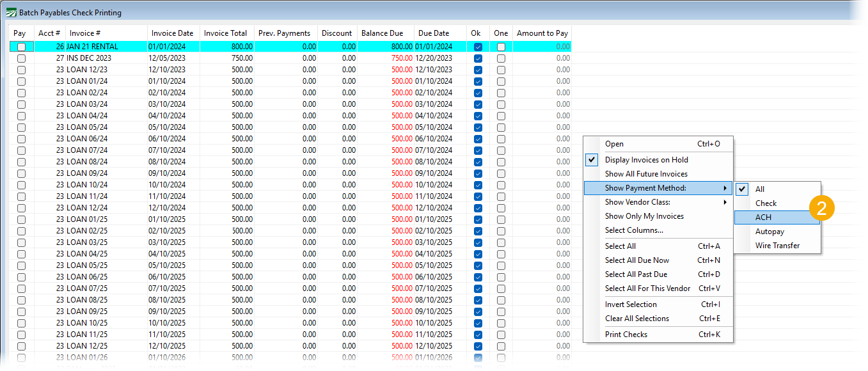Click Invert Selection menu entry
Viewport: 868px width, 371px height.
click(631, 304)
